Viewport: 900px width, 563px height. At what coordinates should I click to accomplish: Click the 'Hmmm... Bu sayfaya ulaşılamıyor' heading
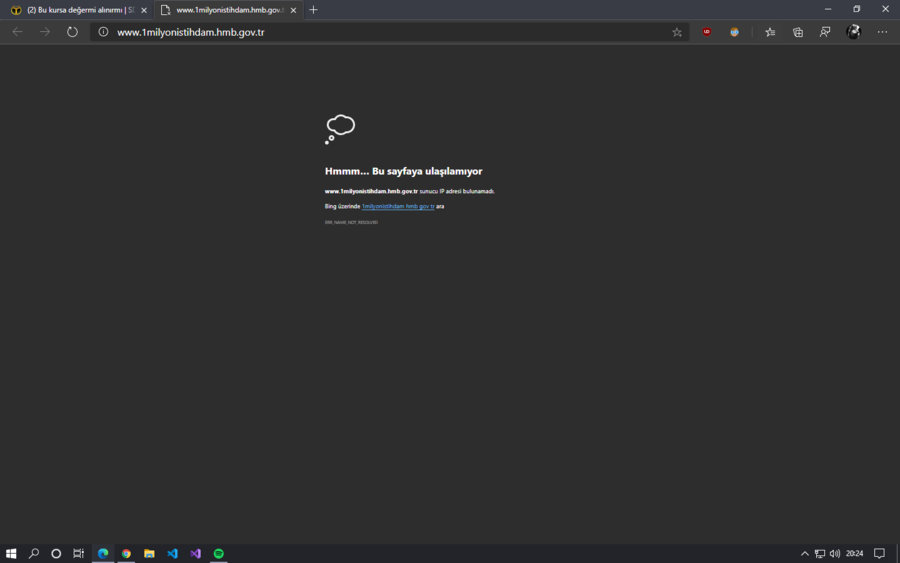point(404,171)
